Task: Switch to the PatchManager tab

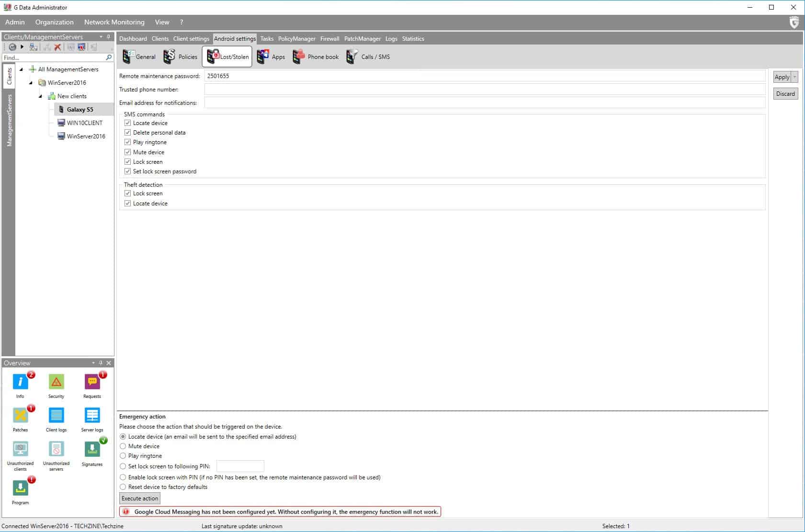Action: (x=362, y=39)
